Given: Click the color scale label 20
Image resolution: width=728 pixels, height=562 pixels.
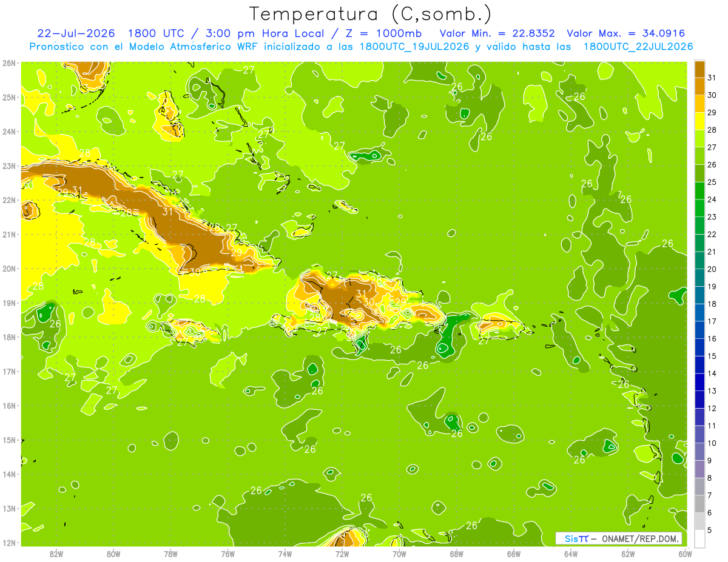Looking at the screenshot, I should [x=711, y=269].
